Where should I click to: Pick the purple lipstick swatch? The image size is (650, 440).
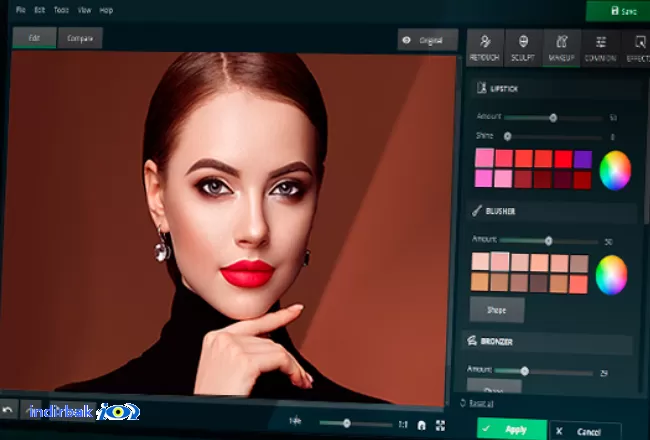click(583, 159)
